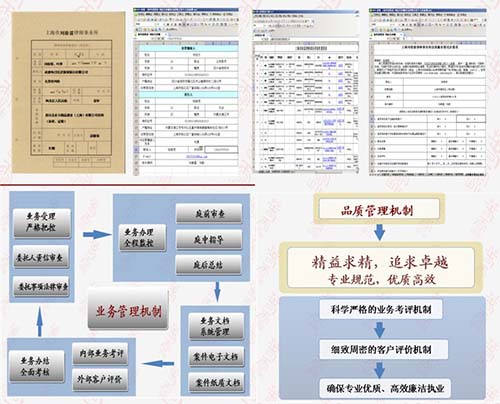
Task: Click the 庭后总结 box
Action: 209,265
